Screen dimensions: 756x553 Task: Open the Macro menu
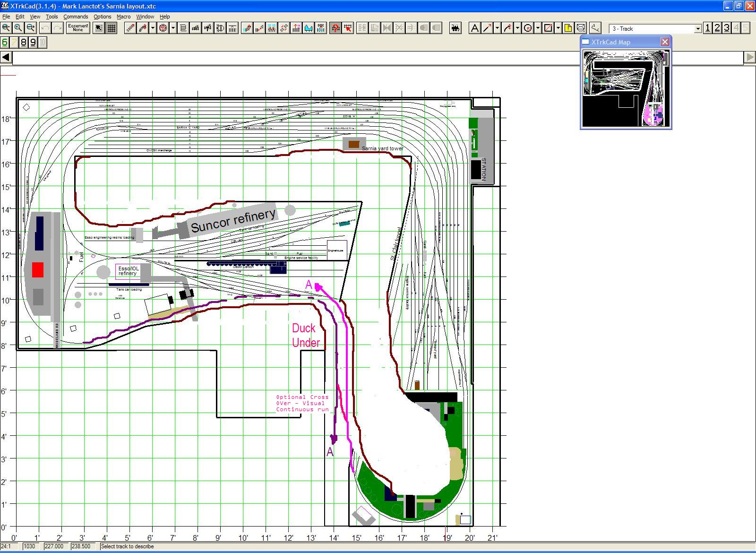[x=123, y=17]
